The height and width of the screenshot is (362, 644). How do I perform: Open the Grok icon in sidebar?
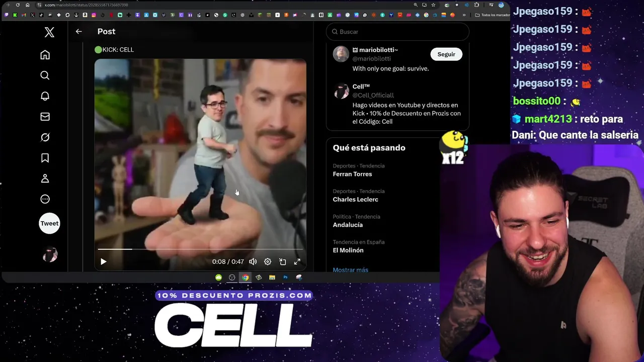(45, 137)
